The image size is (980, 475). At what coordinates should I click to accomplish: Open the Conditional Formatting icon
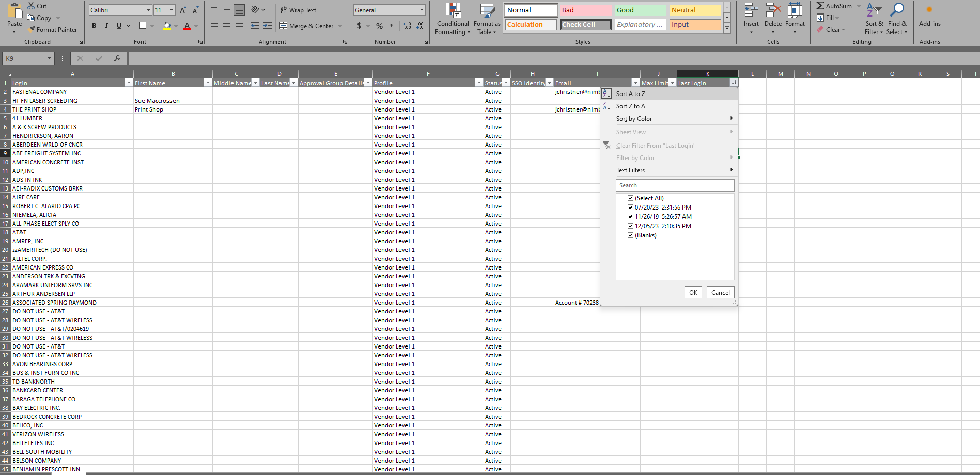(x=453, y=11)
